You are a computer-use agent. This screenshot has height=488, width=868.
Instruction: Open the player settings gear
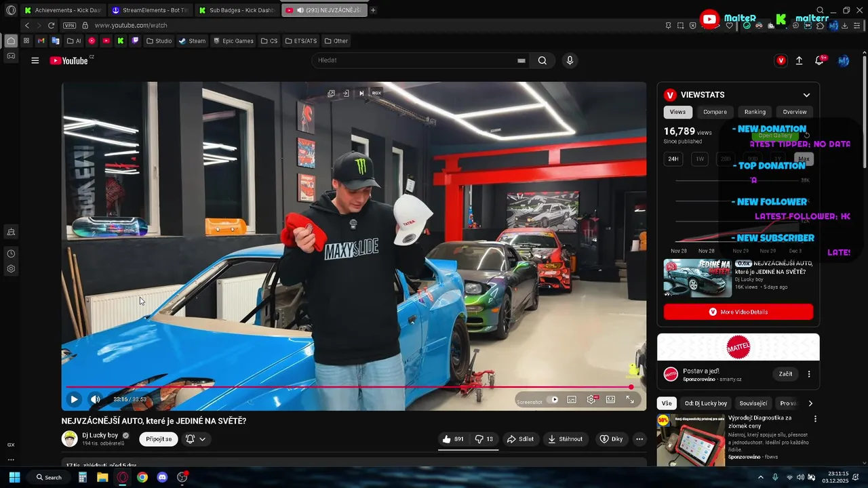click(x=591, y=400)
